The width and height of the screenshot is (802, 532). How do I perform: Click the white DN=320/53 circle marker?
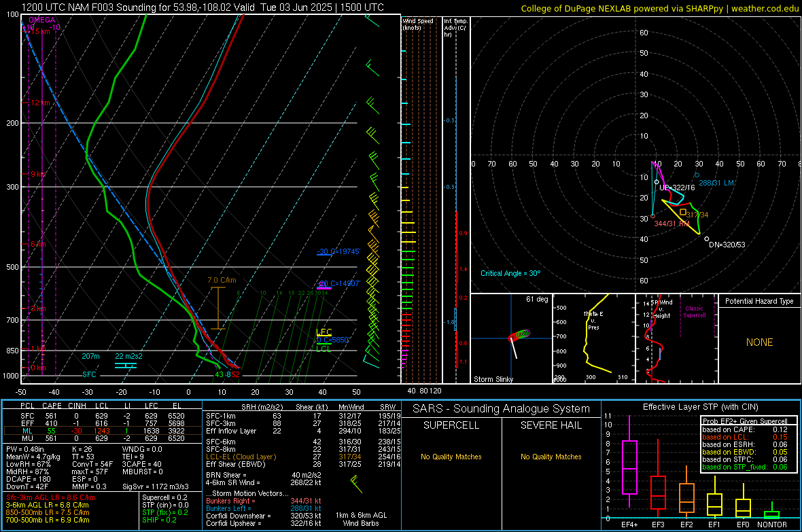click(x=707, y=239)
